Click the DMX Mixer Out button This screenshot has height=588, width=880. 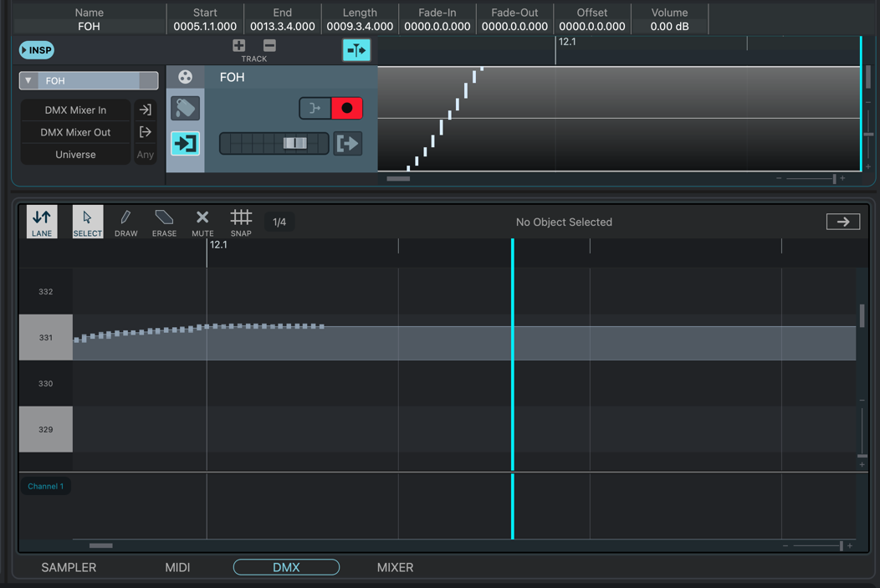[x=75, y=132]
